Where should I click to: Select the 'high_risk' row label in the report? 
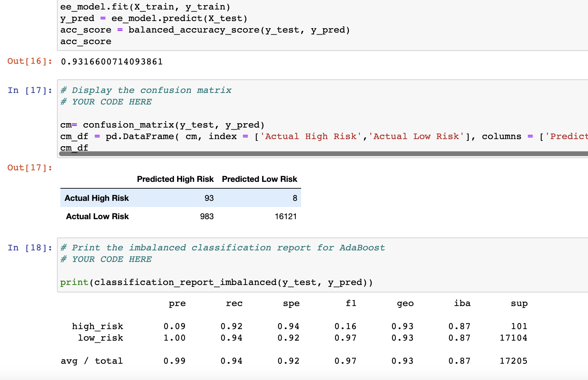98,326
